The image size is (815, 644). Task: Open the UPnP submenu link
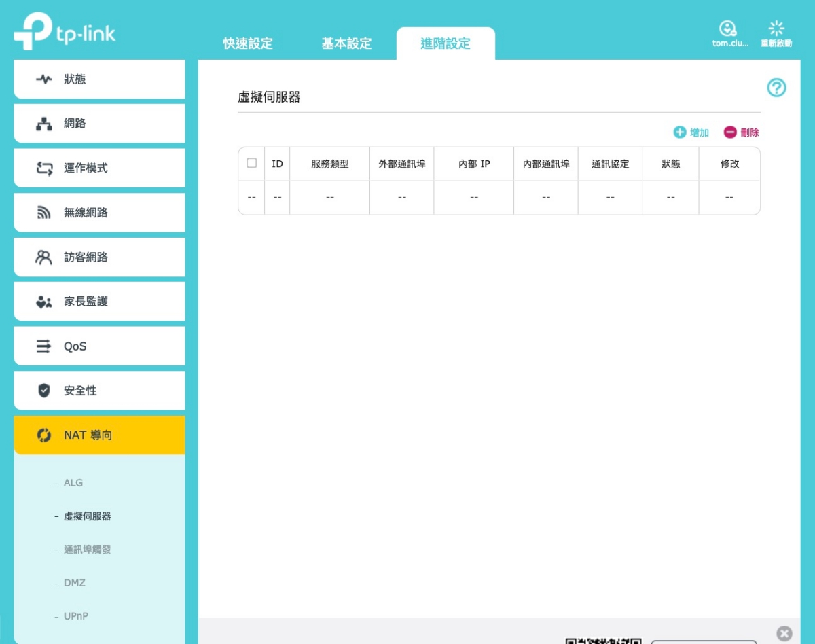76,616
